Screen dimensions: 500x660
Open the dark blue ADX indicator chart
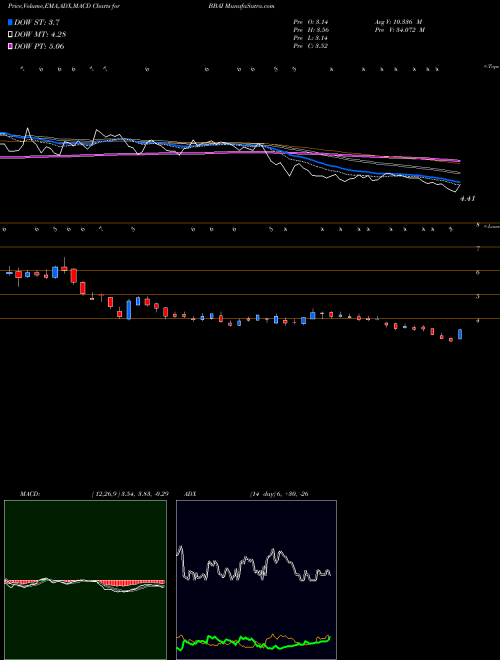coord(256,580)
